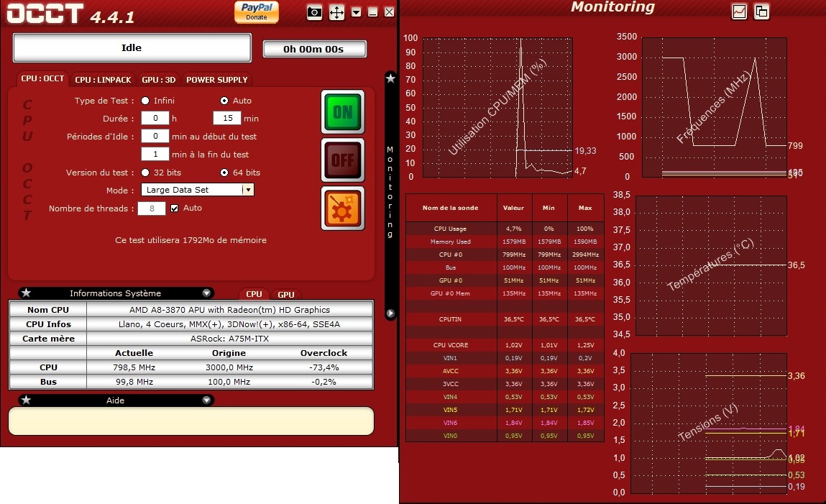Viewport: 826px width, 504px height.
Task: Click the graph display icon in Monitoring
Action: 739,11
